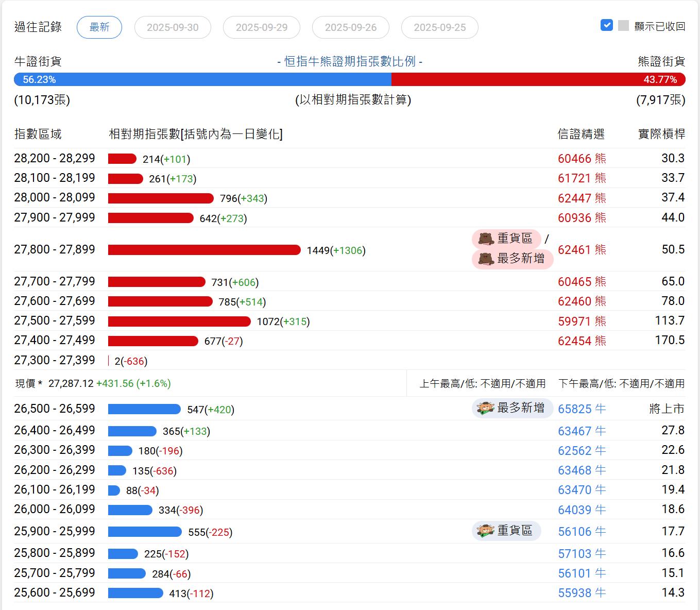This screenshot has height=610, width=700.
Task: Click the 將上市 leverage status
Action: coord(667,409)
